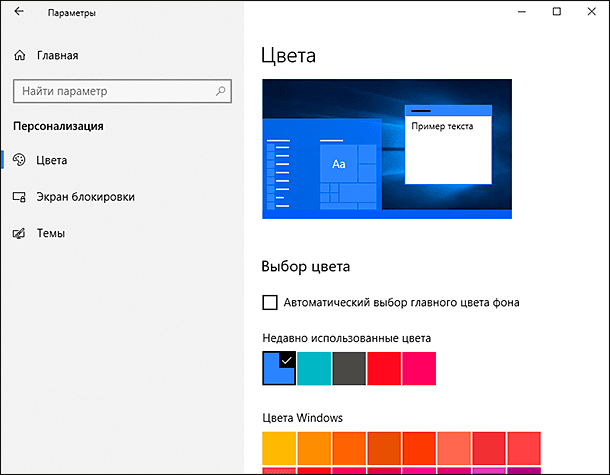Open the Главная home icon
Screen dimensions: 610x475
(20, 55)
